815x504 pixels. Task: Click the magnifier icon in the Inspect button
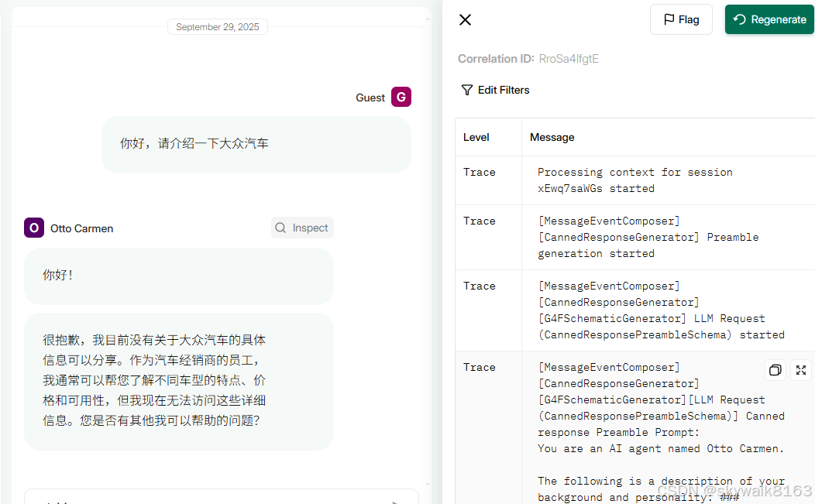coord(280,228)
